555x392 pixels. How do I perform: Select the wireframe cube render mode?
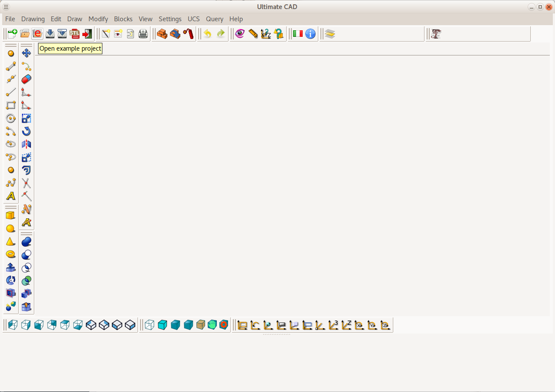[150, 325]
